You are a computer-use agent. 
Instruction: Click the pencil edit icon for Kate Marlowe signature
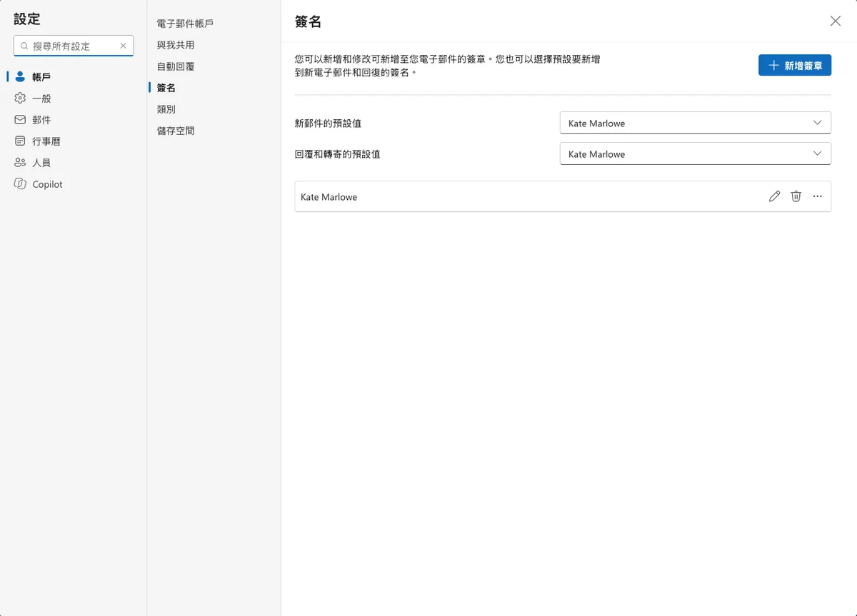(x=774, y=196)
